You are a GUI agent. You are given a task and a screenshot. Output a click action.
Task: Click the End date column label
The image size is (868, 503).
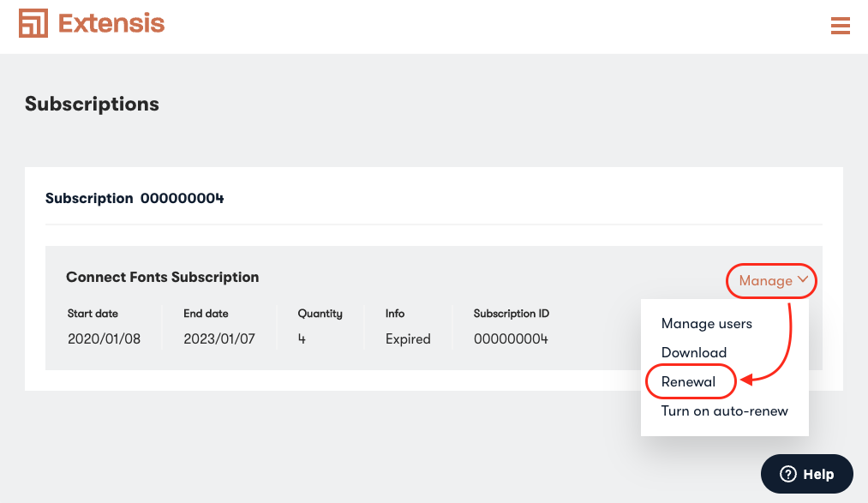[x=206, y=314]
